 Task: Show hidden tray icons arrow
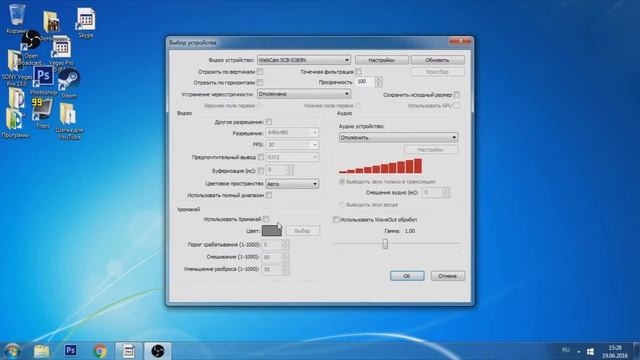pyautogui.click(x=579, y=351)
